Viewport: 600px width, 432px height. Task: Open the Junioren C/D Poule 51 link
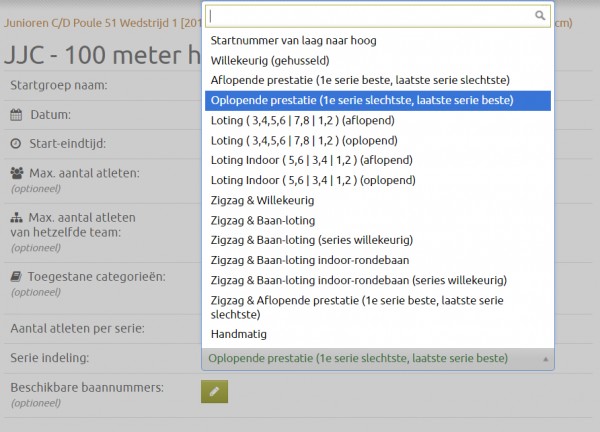pyautogui.click(x=100, y=22)
